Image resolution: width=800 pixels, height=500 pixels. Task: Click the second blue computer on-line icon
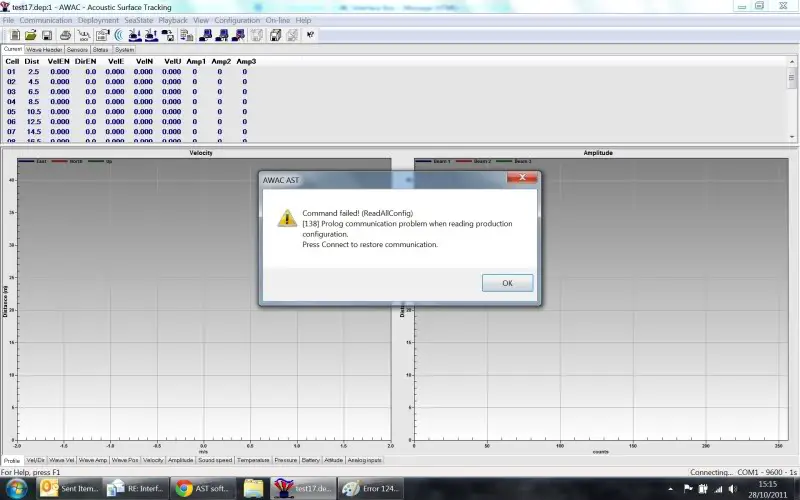[222, 35]
